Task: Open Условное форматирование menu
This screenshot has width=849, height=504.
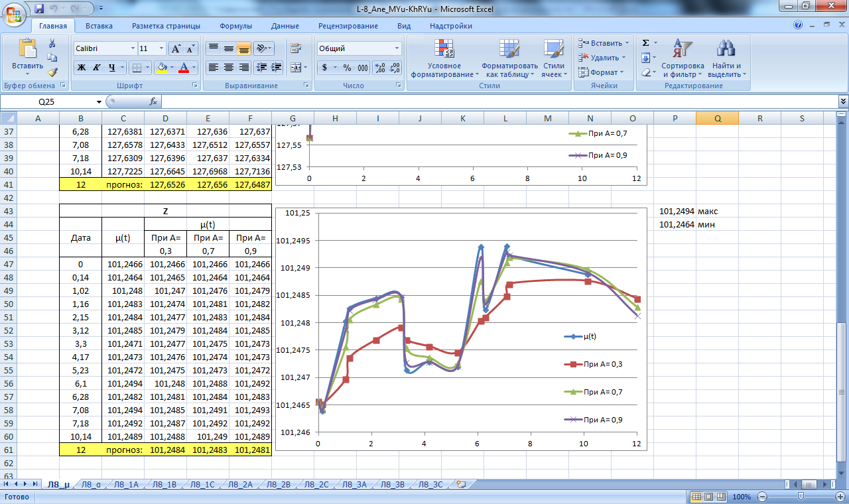Action: [x=444, y=58]
